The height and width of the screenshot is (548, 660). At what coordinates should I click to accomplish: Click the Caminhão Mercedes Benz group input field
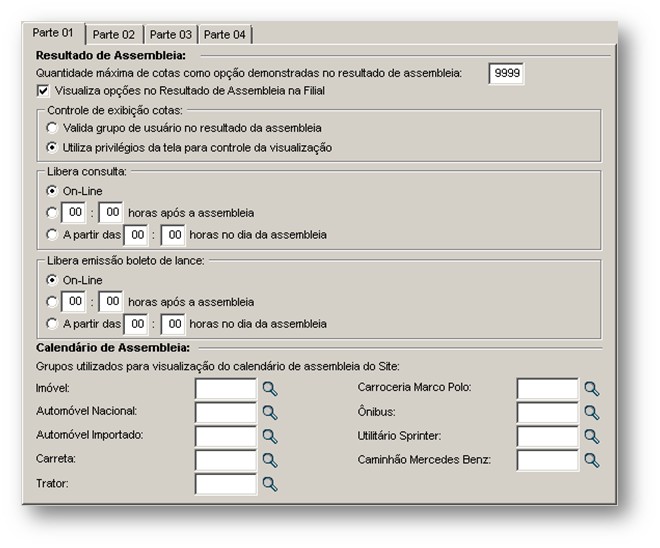pyautogui.click(x=548, y=460)
